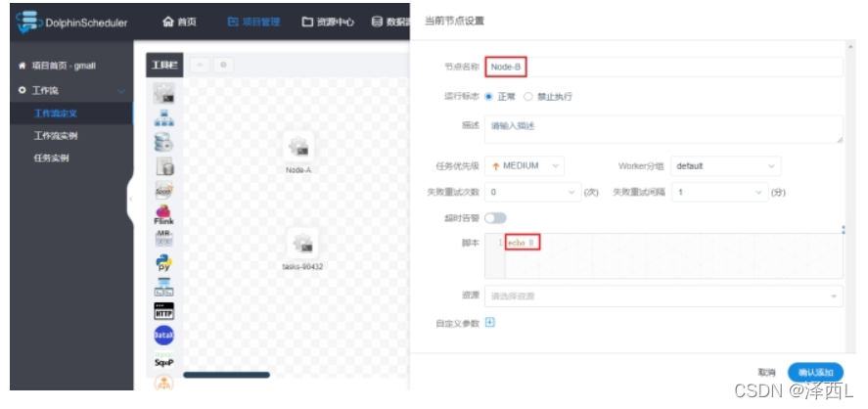This screenshot has width=868, height=409.
Task: Select the orange Conditions task icon
Action: tap(163, 383)
